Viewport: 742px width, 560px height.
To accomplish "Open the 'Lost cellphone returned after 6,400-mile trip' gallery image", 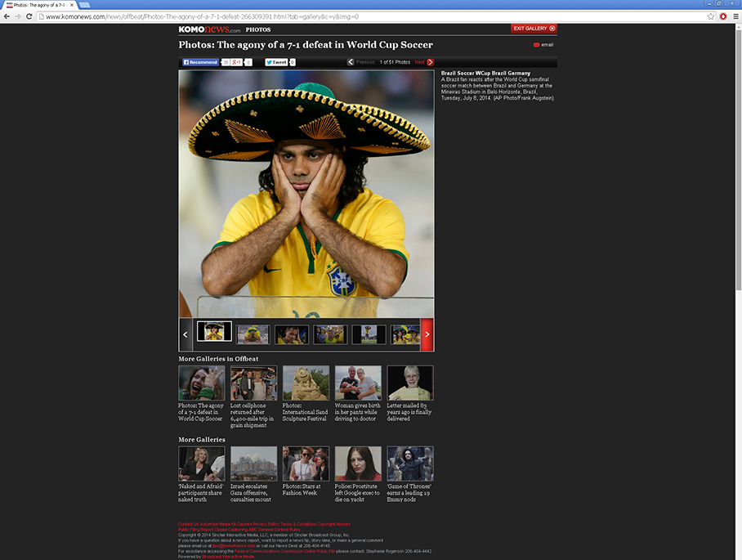I will (253, 383).
